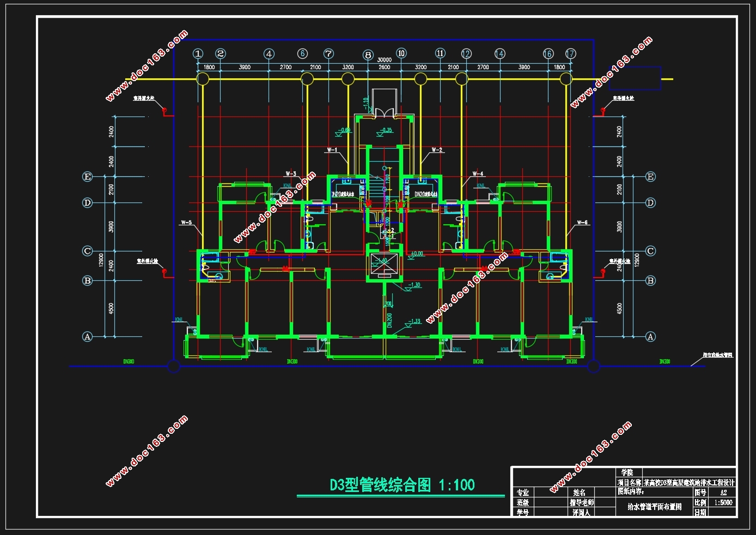Click the sheet name "给水管道平面布置图"
This screenshot has width=756, height=535.
(x=655, y=507)
